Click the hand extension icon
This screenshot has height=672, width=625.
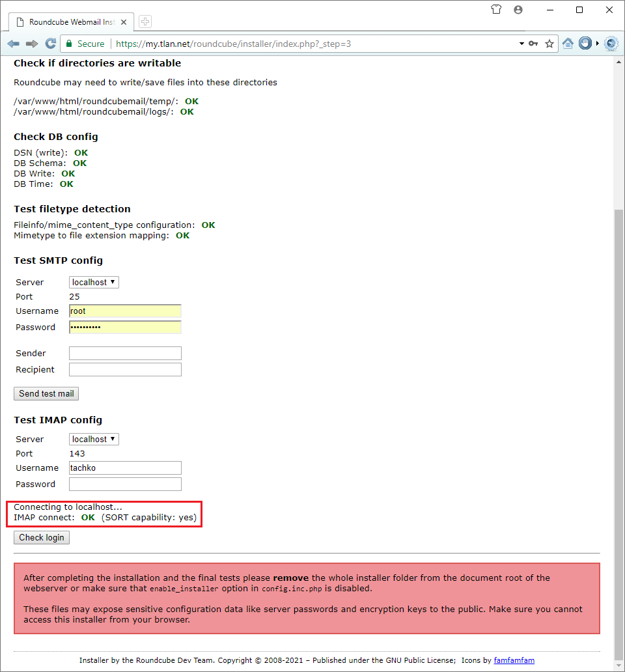coord(585,44)
